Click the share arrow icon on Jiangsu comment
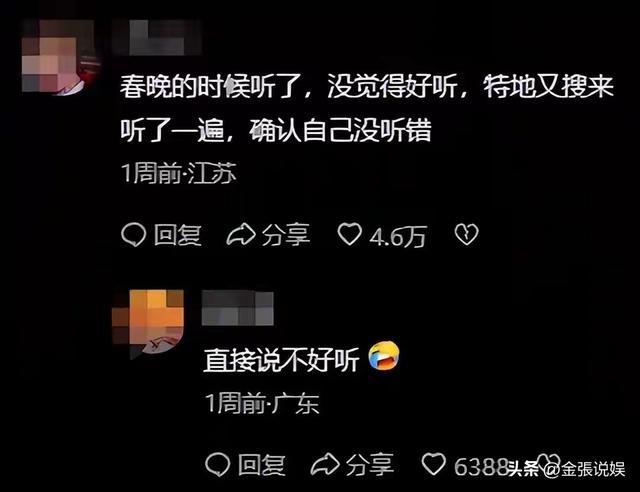The height and width of the screenshot is (492, 640). coord(241,235)
